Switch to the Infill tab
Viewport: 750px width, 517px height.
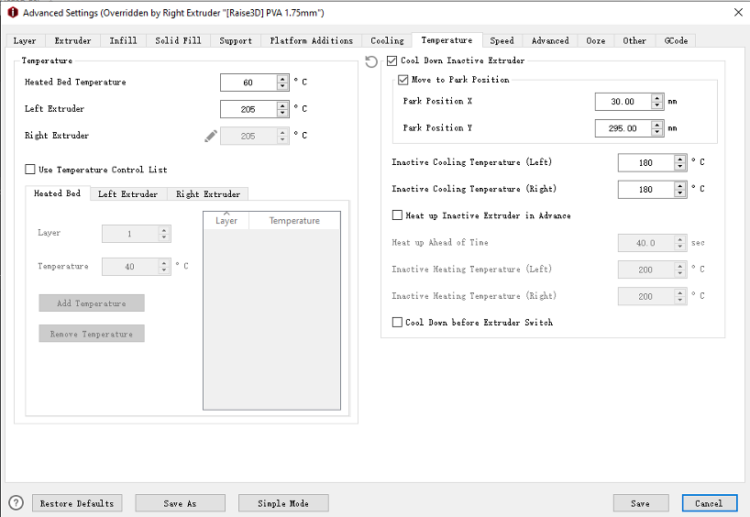coord(123,41)
